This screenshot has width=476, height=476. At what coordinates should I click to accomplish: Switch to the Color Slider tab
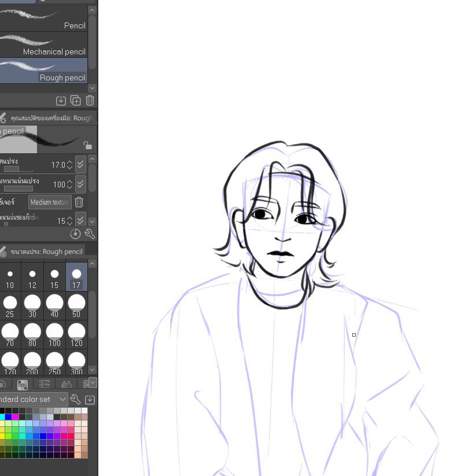click(x=45, y=384)
